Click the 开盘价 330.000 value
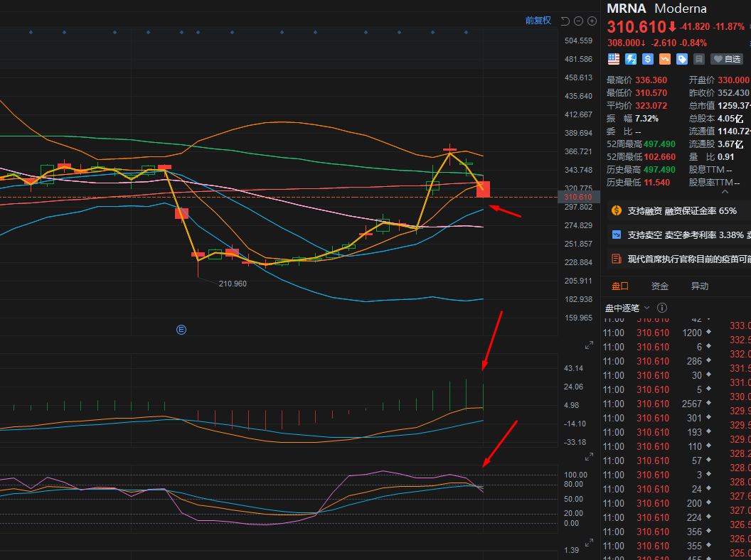Viewport: 751px width, 560px height. coord(733,80)
